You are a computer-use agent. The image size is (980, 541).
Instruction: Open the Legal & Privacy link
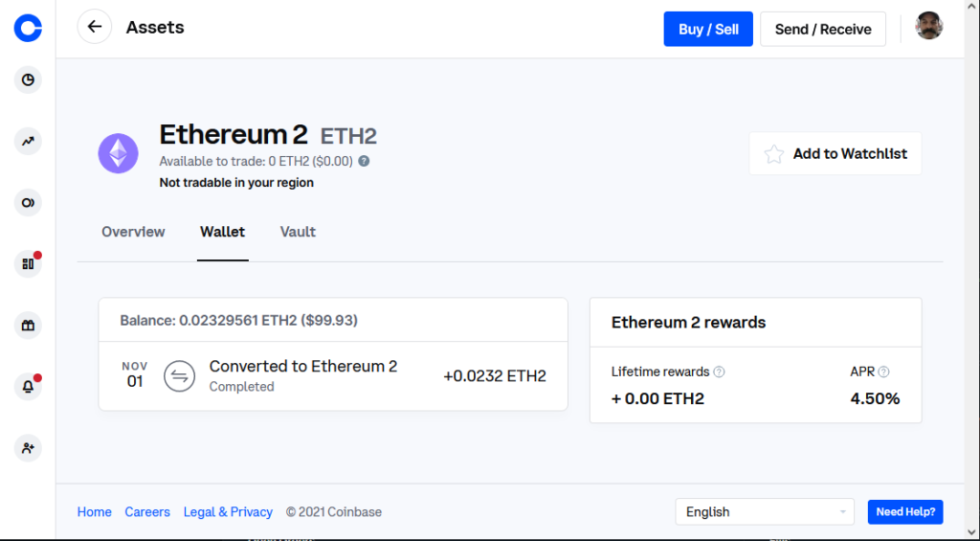click(x=228, y=512)
